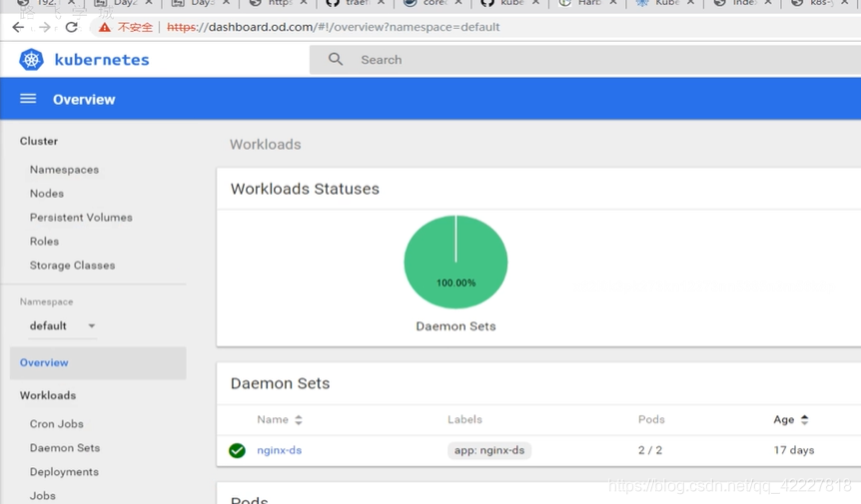Open Daemon Sets in the sidebar
This screenshot has height=504, width=861.
pyautogui.click(x=65, y=448)
